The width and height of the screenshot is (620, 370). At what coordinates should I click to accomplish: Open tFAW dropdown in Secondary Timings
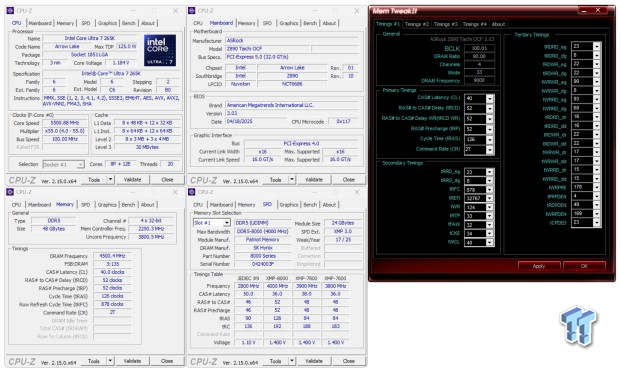pos(490,225)
